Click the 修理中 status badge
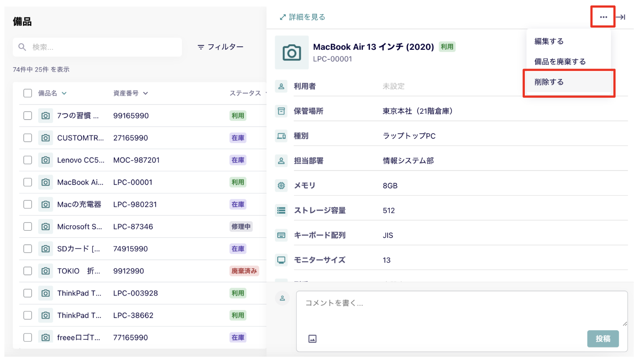The height and width of the screenshot is (362, 644). click(241, 227)
